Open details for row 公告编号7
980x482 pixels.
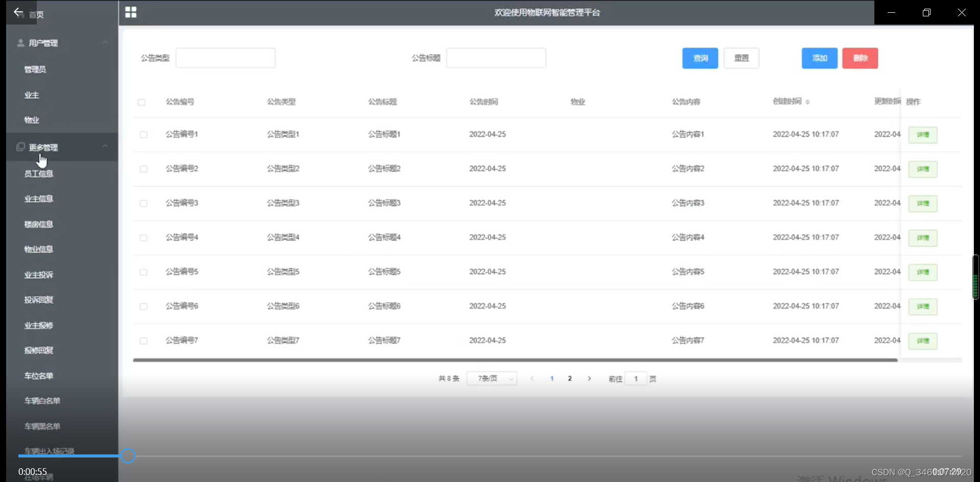(923, 341)
